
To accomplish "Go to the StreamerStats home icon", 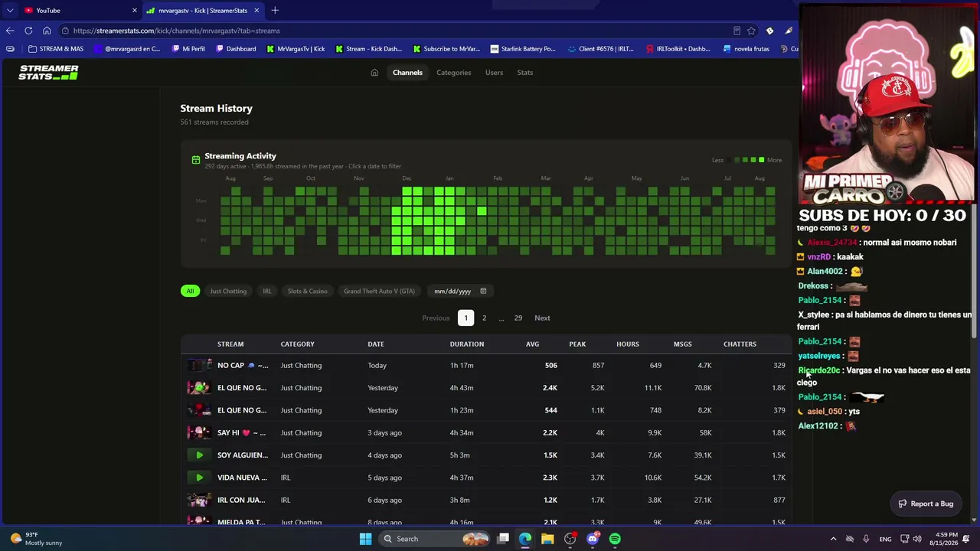I will (x=374, y=73).
